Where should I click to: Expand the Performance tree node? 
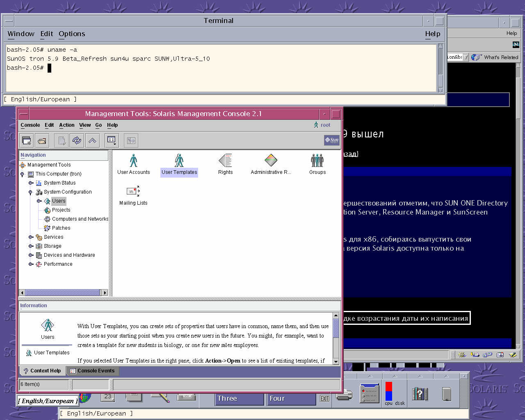click(31, 264)
